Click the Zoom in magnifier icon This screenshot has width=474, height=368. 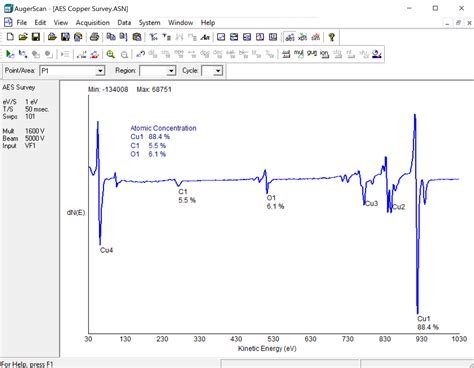click(x=111, y=54)
